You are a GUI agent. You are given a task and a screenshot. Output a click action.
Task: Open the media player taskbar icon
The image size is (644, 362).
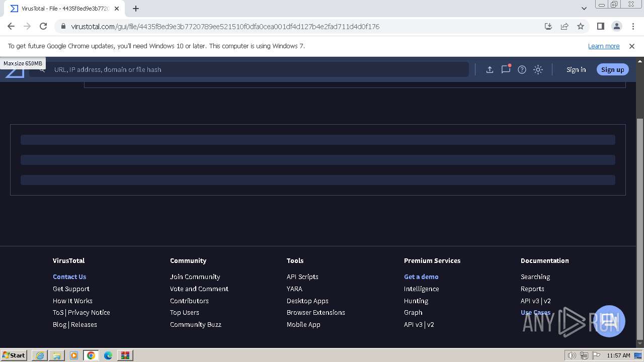[x=74, y=355]
